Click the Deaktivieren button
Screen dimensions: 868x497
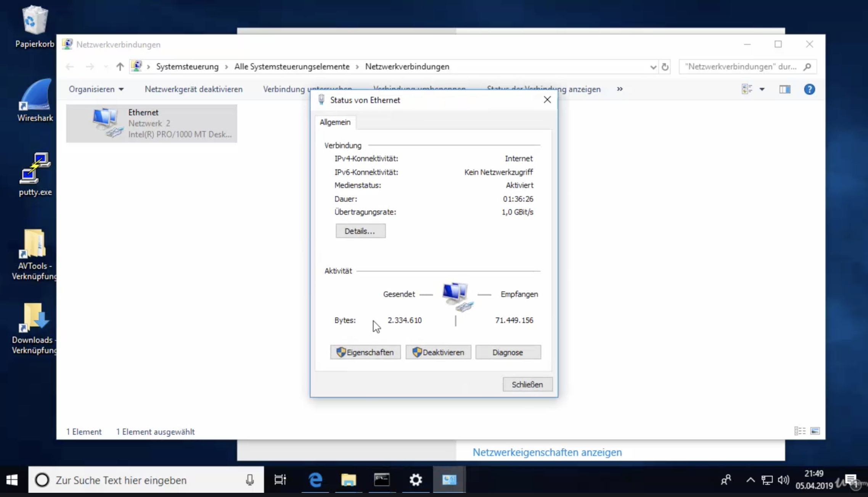438,352
